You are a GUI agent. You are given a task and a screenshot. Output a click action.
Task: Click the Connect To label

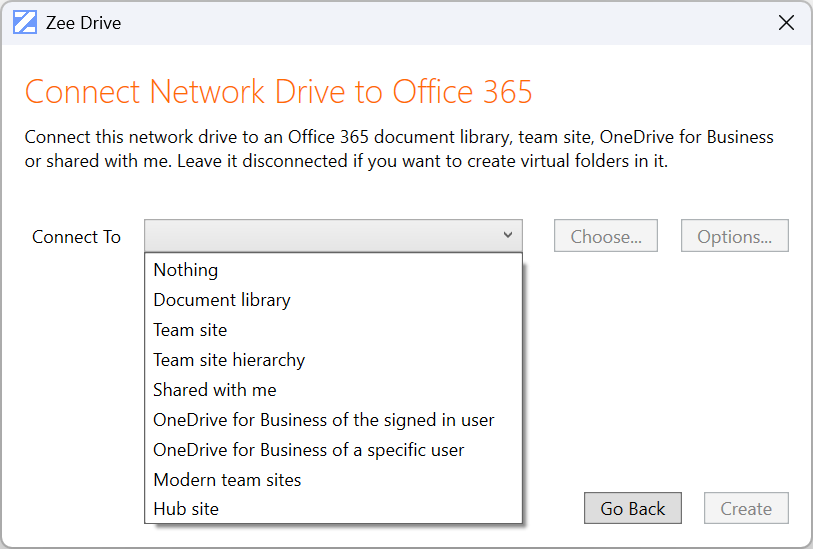[76, 237]
